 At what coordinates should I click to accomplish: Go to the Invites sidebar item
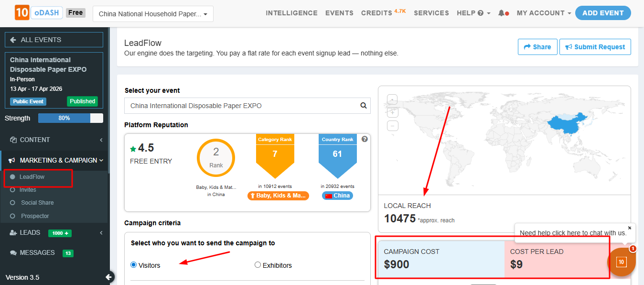coord(28,190)
